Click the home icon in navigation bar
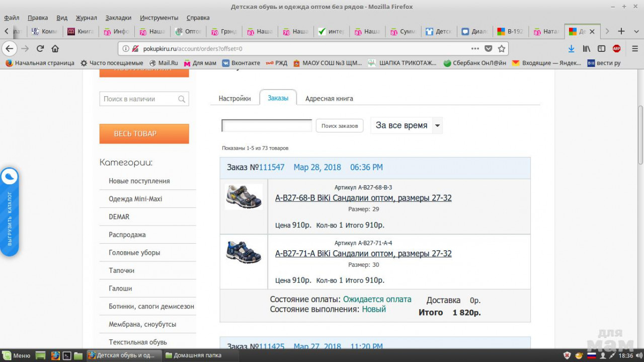This screenshot has height=362, width=644. click(x=55, y=49)
